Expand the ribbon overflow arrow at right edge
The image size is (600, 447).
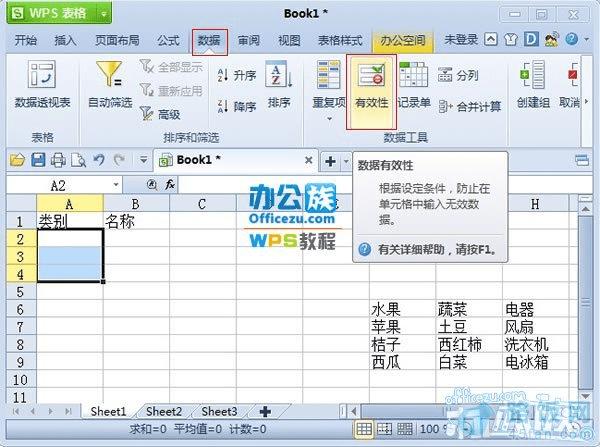[586, 102]
